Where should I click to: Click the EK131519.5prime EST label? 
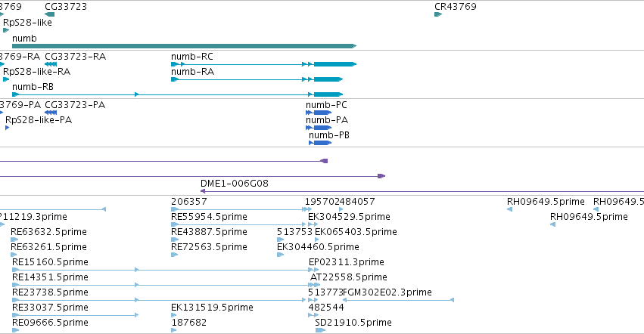click(212, 308)
